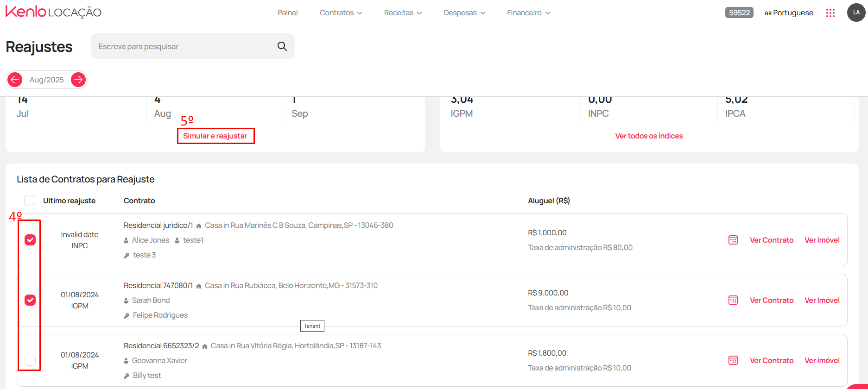Click Simular e reajustar
The height and width of the screenshot is (389, 868).
pyautogui.click(x=215, y=136)
